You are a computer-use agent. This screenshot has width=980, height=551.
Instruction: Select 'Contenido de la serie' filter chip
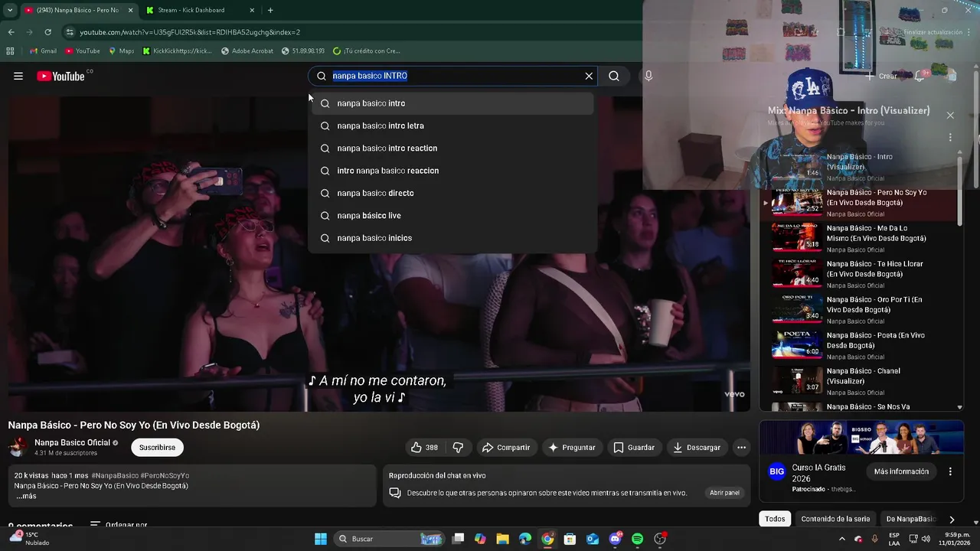click(835, 519)
